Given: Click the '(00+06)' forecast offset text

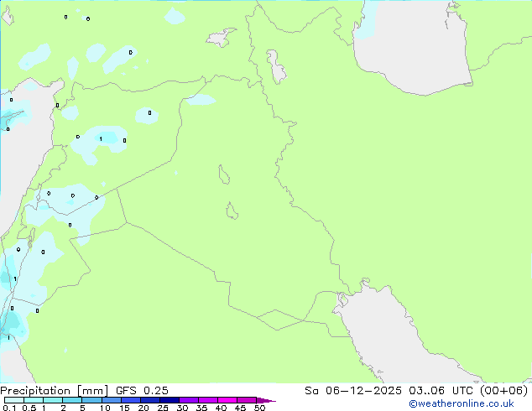Looking at the screenshot, I should [x=504, y=391].
